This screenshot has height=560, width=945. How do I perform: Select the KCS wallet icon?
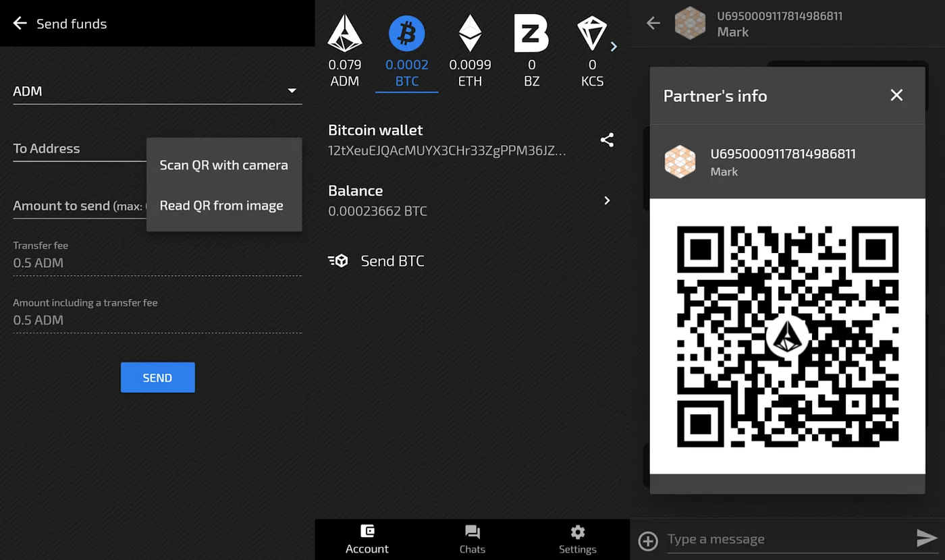click(x=592, y=34)
